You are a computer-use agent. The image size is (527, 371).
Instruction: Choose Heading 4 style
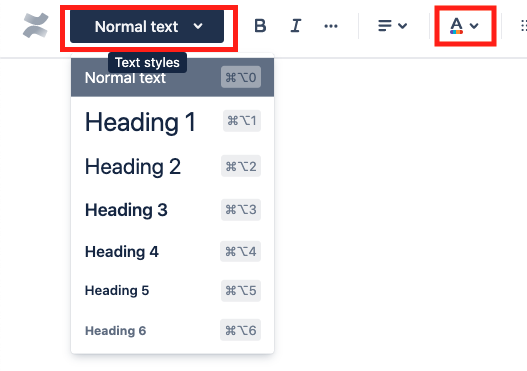point(172,251)
